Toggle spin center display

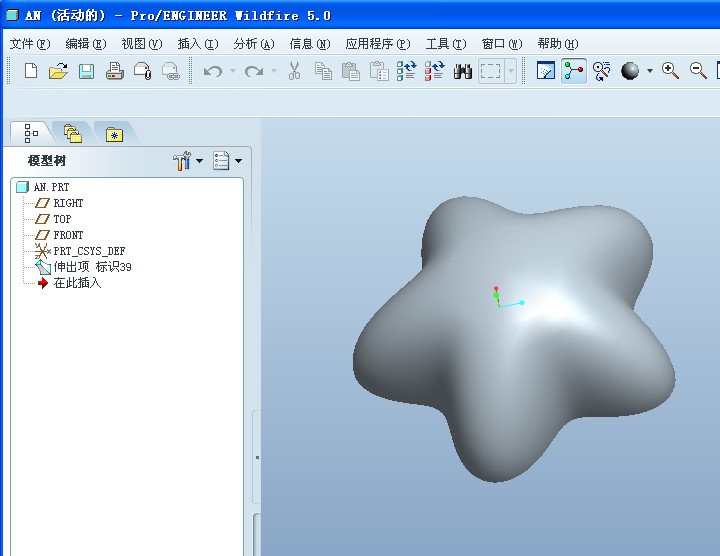coord(574,71)
